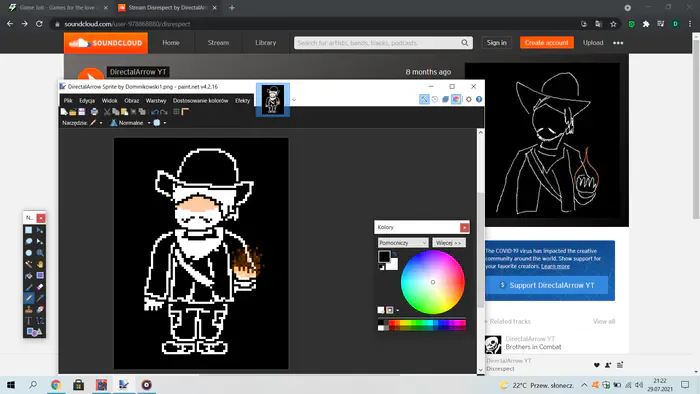Open the Efekty menu
The image size is (700, 394).
[x=242, y=100]
